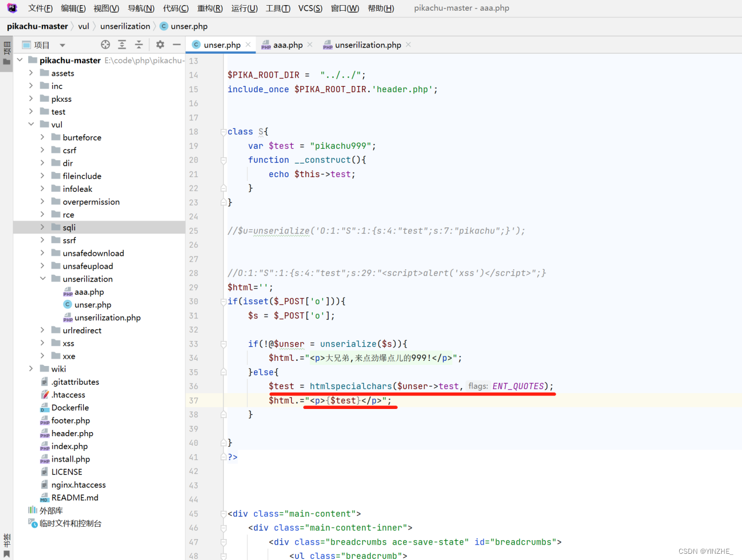742x560 pixels.
Task: Click the locate current file target icon
Action: point(105,45)
